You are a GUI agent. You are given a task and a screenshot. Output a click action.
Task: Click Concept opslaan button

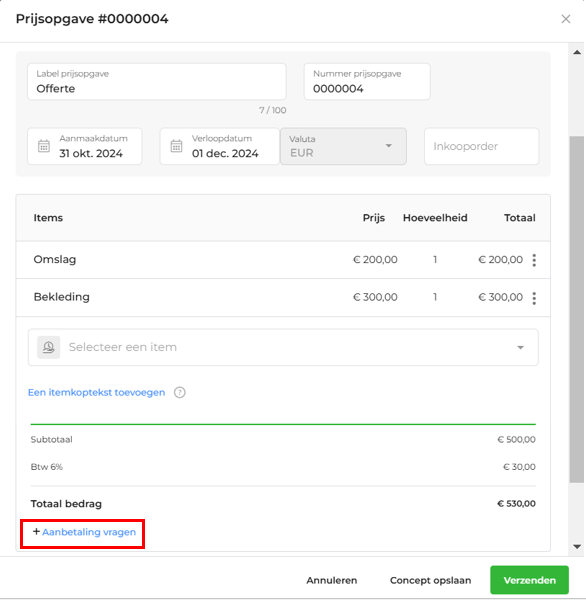430,580
